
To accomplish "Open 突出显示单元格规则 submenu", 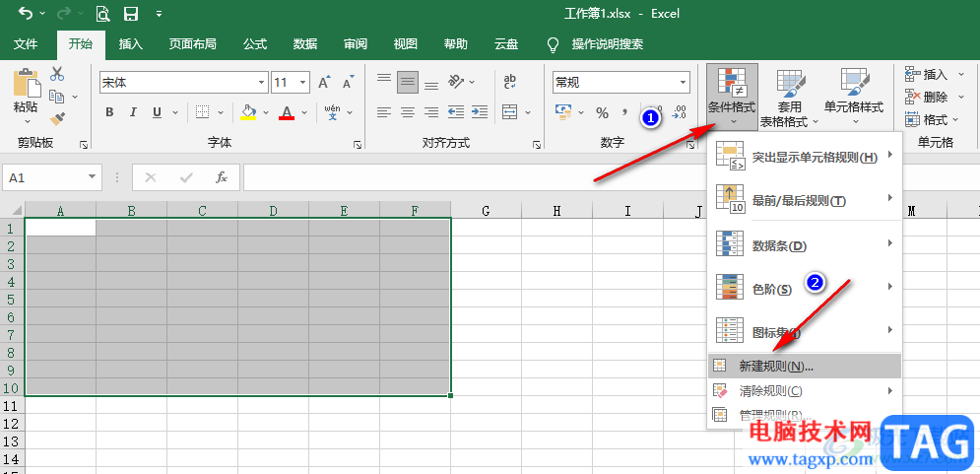I will 805,157.
